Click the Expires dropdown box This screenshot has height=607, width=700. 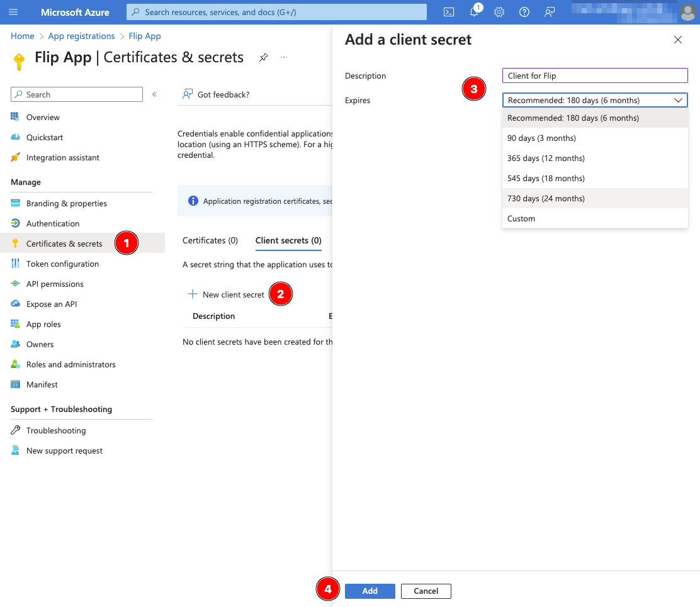[595, 100]
